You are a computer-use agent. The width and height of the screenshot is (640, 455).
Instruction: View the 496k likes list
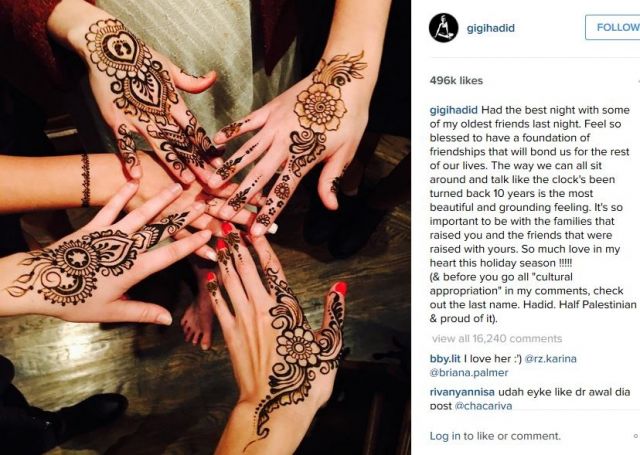[x=456, y=80]
